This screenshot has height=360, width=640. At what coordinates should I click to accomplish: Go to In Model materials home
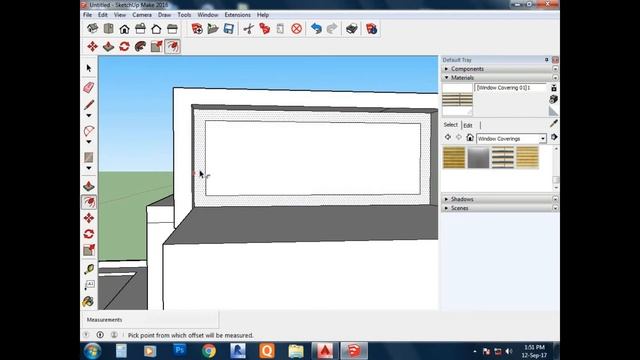coord(470,138)
